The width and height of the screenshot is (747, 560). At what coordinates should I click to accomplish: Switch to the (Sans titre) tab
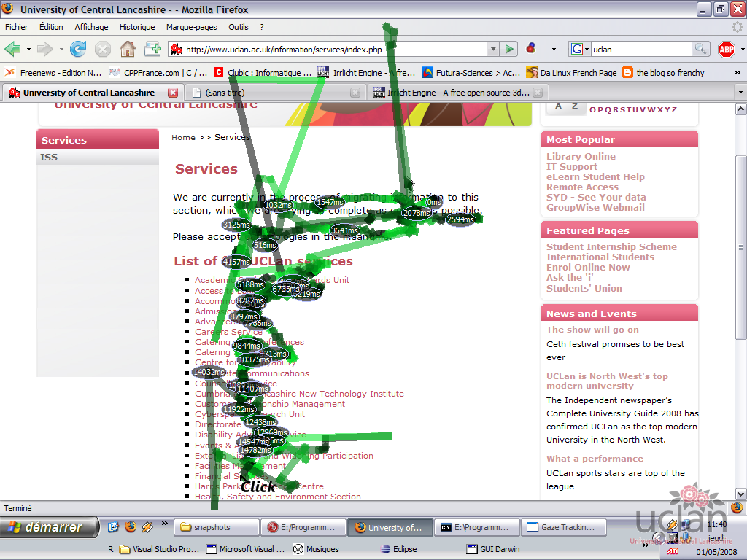tap(274, 93)
